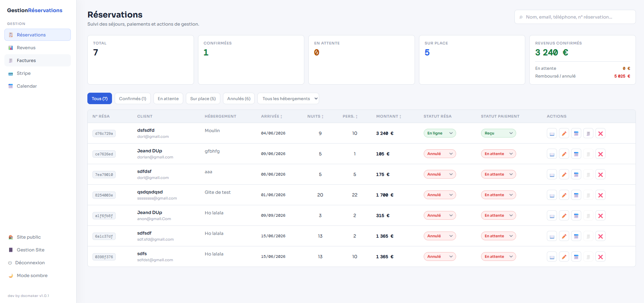Delete reservation 8254003e with red X
This screenshot has height=303, width=644.
coord(600,195)
